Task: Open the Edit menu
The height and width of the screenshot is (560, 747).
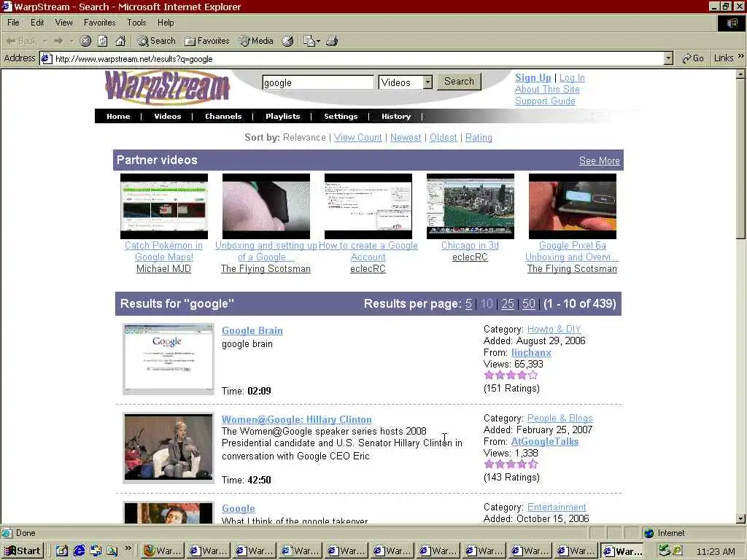Action: click(x=37, y=23)
